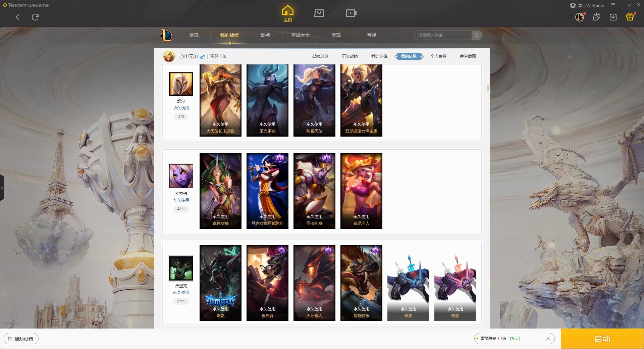Open 辅助设置 assistant settings
This screenshot has width=644, height=349.
(x=21, y=339)
